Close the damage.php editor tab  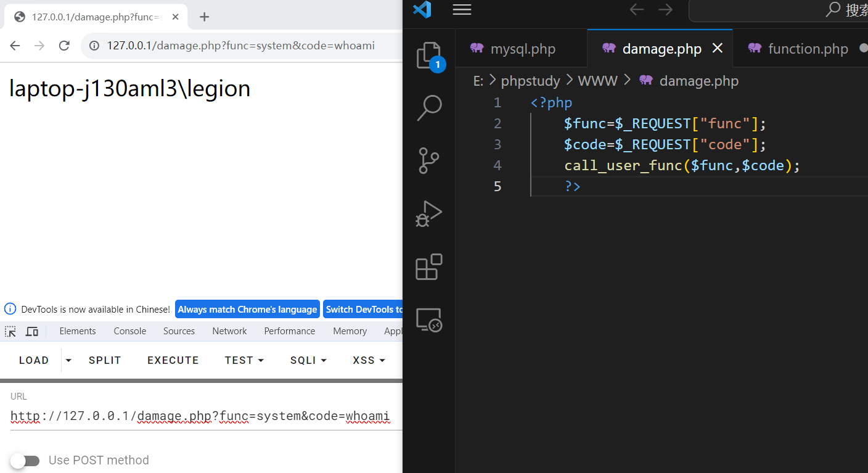pos(718,48)
